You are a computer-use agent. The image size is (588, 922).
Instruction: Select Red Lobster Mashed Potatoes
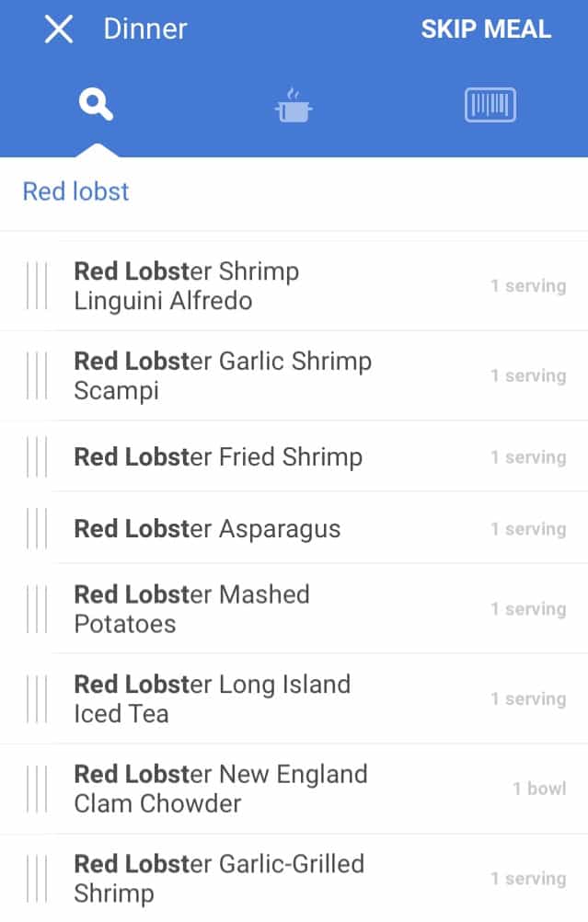(276, 609)
